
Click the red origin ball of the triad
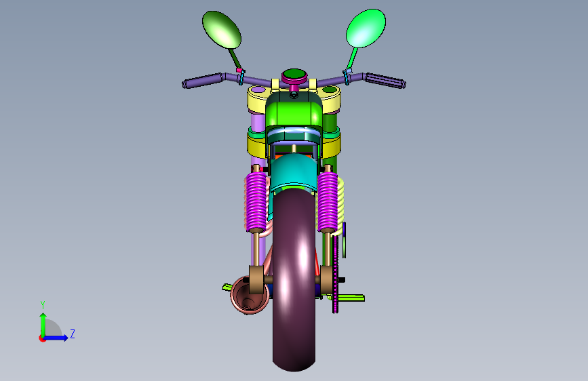click(42, 338)
